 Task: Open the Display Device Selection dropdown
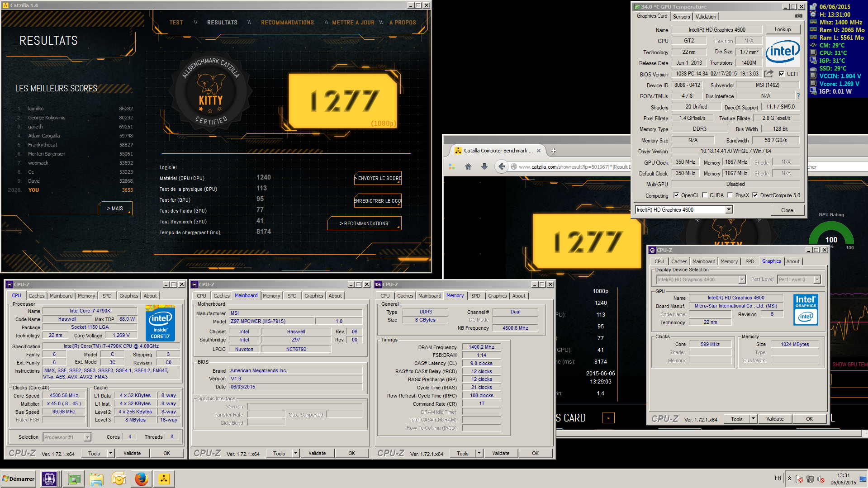click(742, 280)
